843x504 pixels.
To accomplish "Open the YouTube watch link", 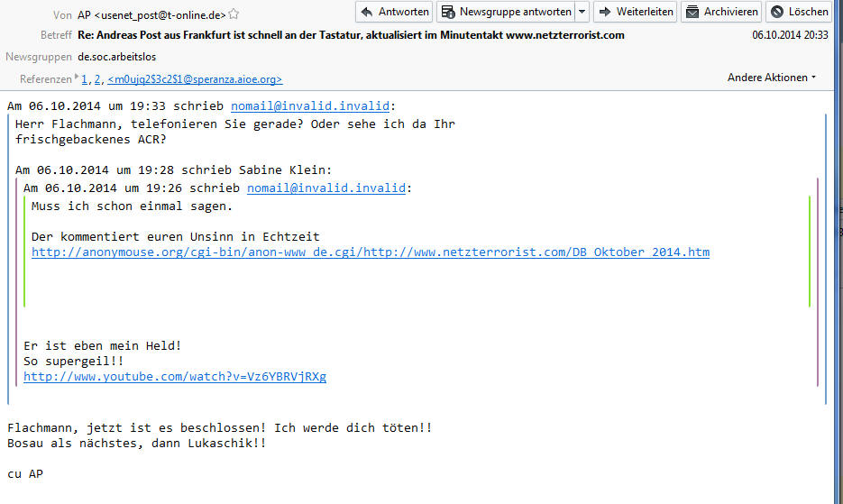I will click(175, 377).
